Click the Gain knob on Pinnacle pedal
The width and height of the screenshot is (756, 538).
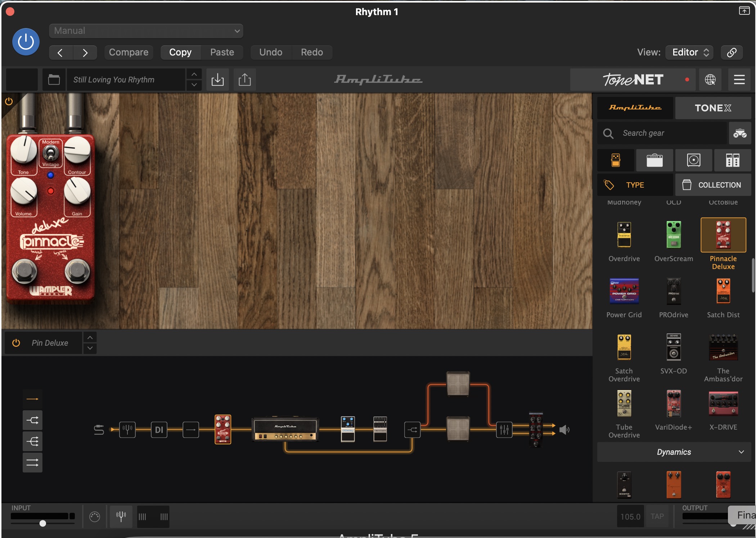(77, 191)
